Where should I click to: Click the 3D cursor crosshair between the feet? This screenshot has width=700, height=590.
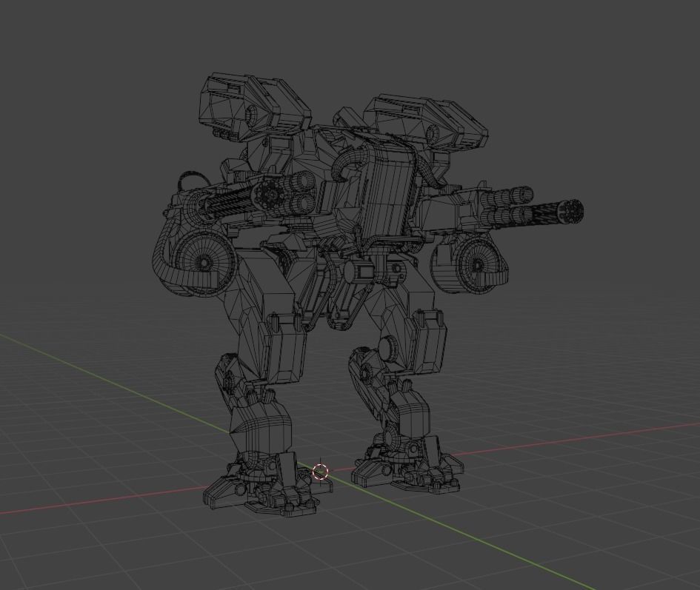tap(320, 472)
